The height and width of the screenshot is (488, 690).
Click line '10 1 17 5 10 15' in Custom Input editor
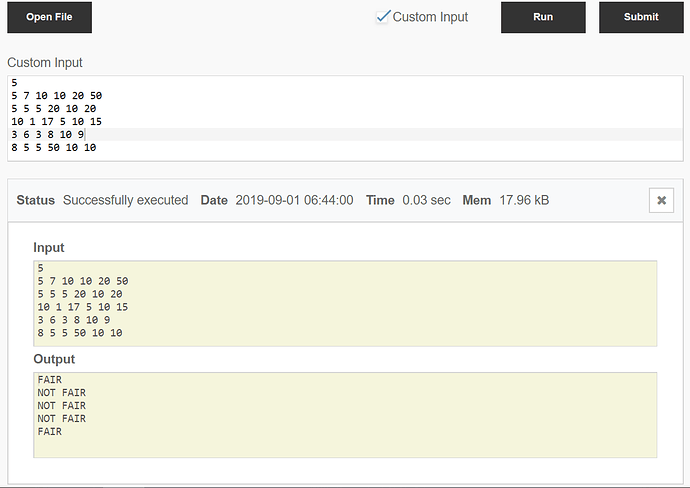(x=57, y=121)
